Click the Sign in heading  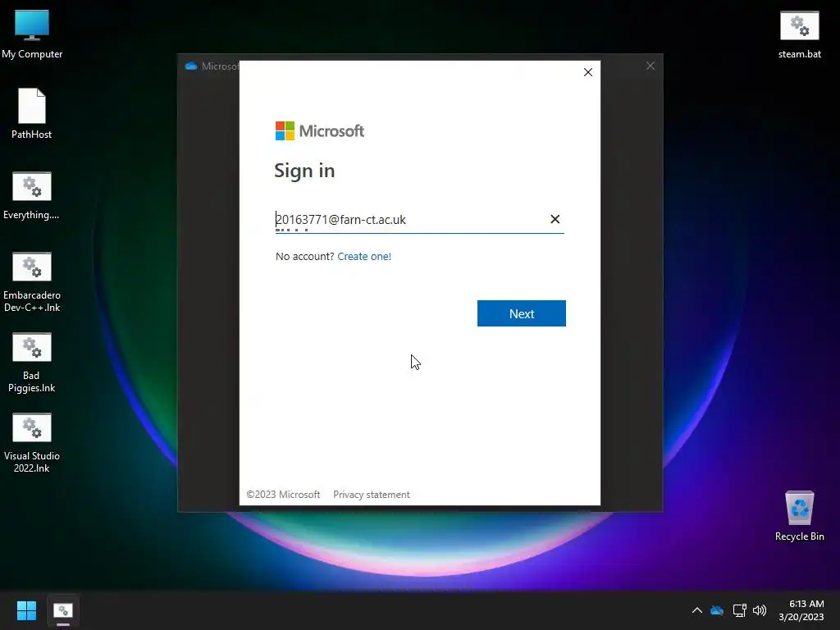(x=304, y=171)
